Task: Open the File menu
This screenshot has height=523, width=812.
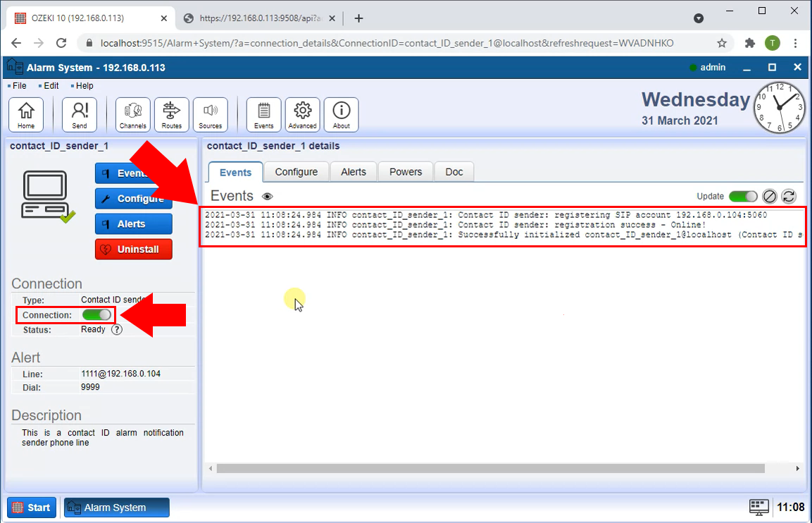Action: [19, 85]
